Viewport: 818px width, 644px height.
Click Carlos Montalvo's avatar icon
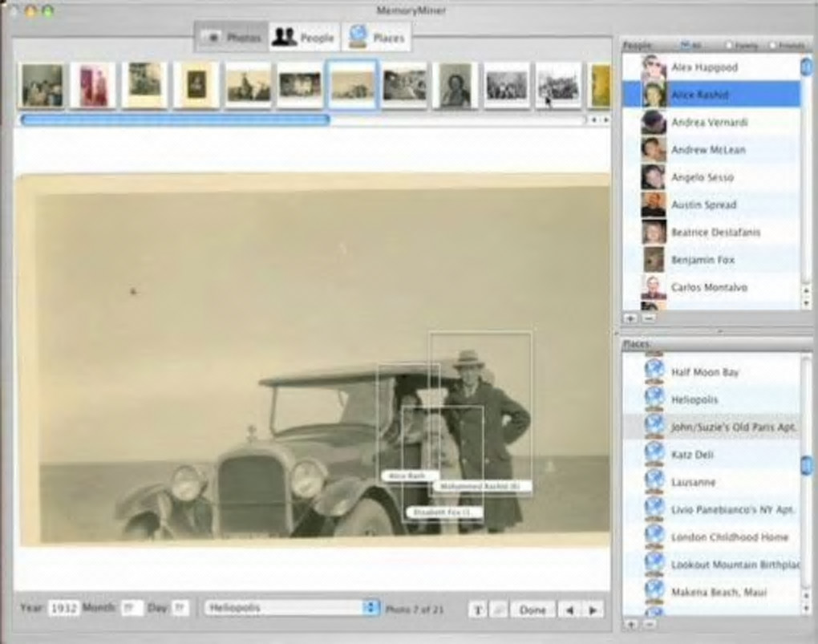(x=653, y=287)
